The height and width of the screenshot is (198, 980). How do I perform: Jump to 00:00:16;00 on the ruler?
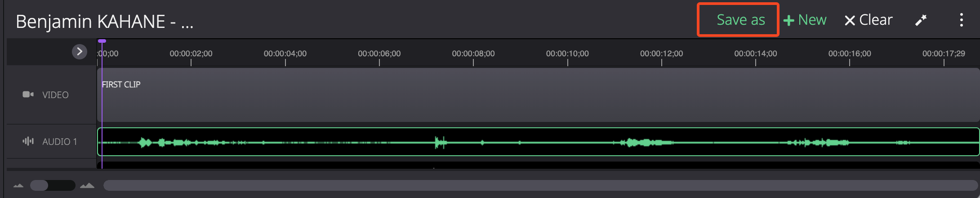(850, 54)
